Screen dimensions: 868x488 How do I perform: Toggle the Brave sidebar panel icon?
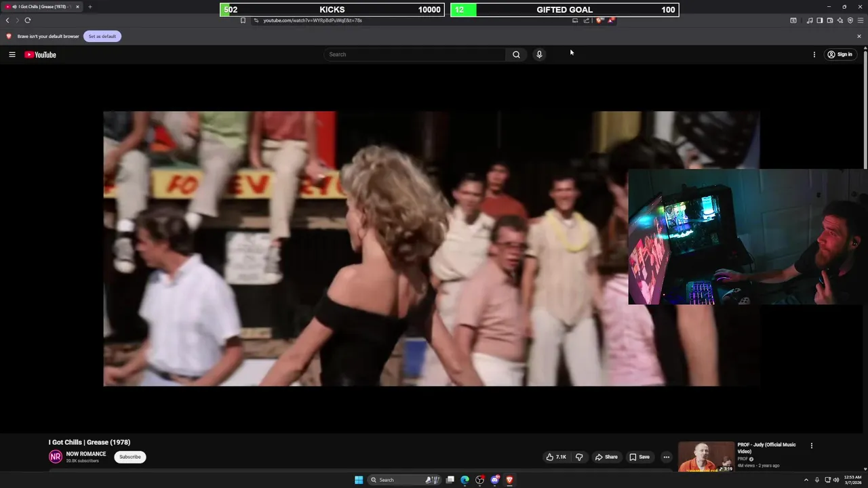[820, 20]
